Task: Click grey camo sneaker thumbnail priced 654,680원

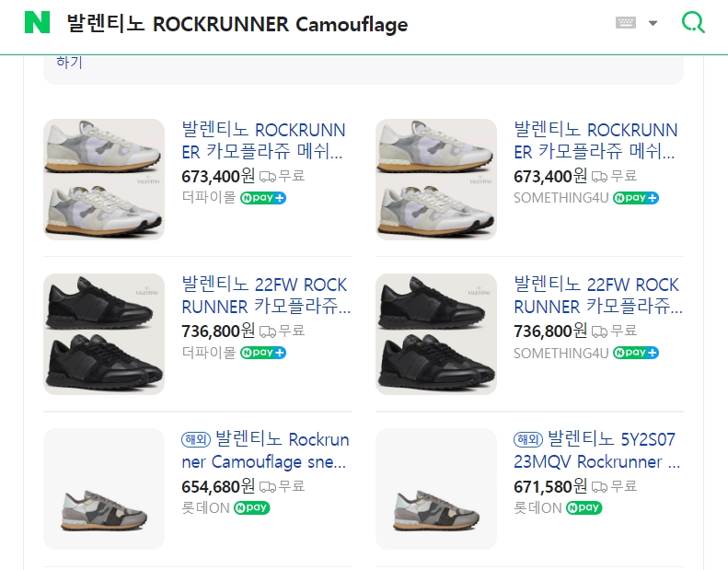Action: (x=104, y=488)
